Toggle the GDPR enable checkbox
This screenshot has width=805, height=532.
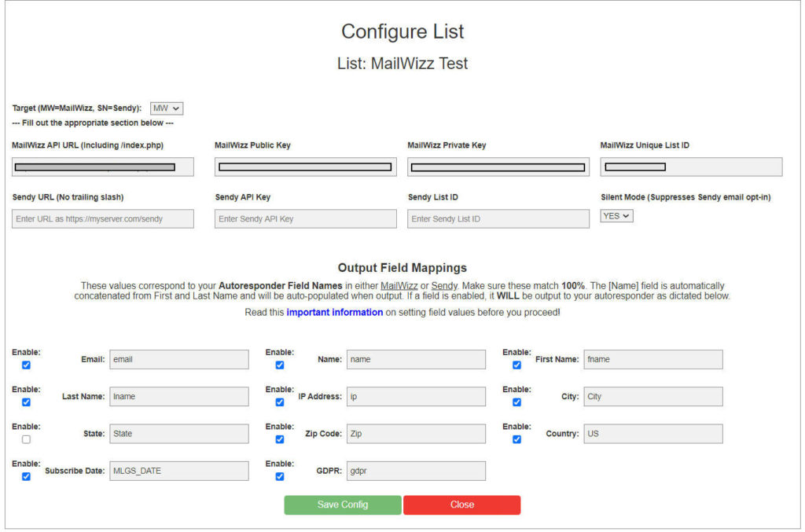[x=280, y=476]
